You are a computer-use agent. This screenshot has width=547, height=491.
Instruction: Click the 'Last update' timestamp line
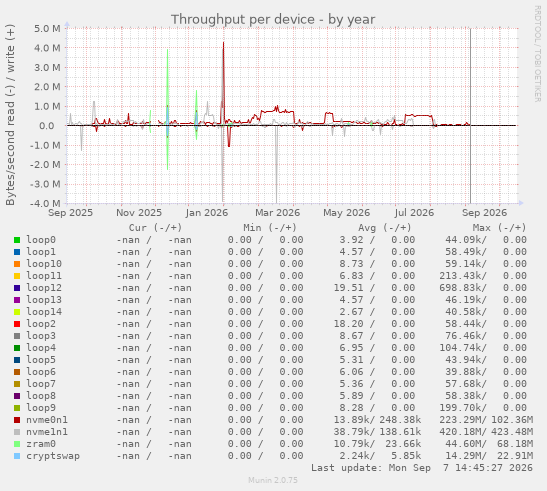tap(422, 468)
